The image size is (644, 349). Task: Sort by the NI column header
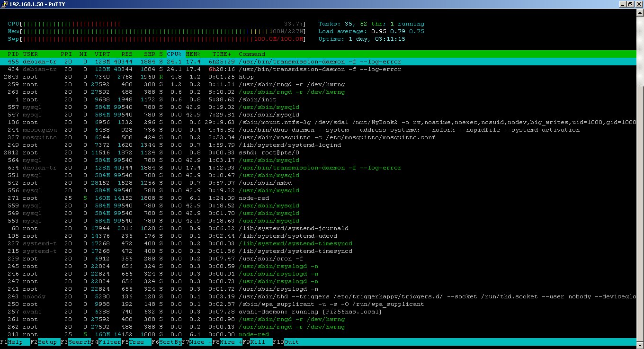[83, 54]
